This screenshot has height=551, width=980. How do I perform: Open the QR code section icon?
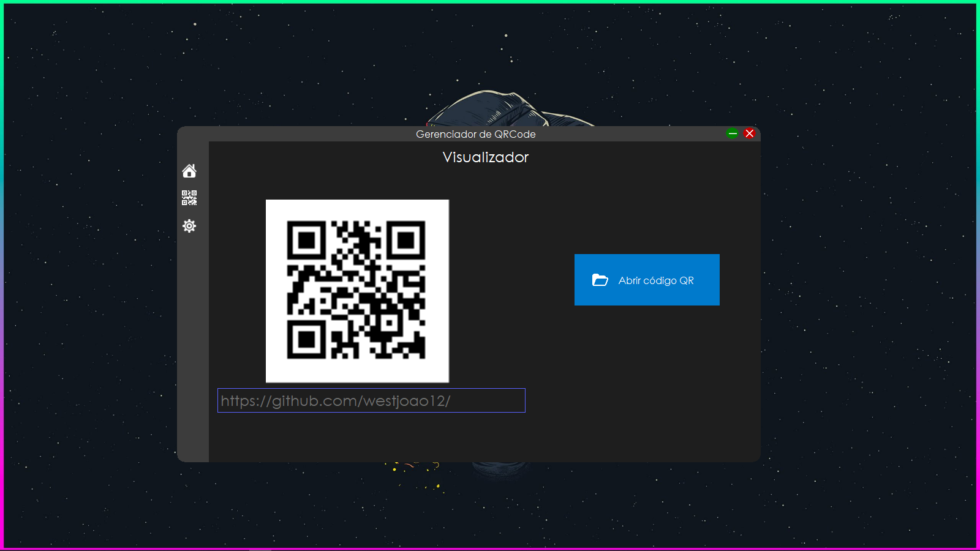[x=189, y=198]
